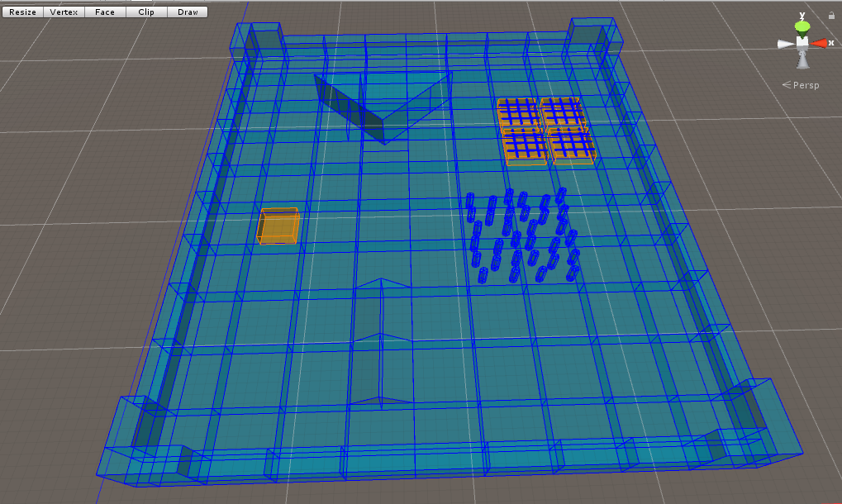Select the orange cube on the left
This screenshot has width=842, height=504.
click(x=278, y=226)
